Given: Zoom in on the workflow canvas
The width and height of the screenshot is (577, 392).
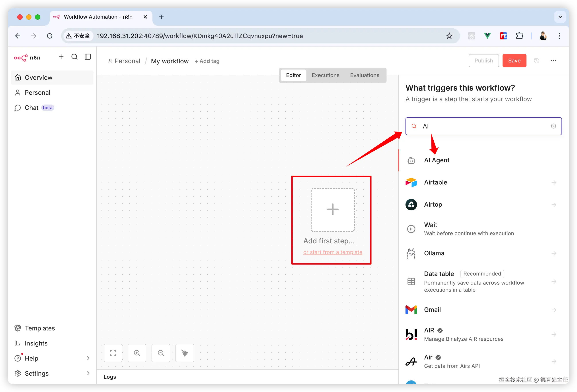Looking at the screenshot, I should 137,353.
